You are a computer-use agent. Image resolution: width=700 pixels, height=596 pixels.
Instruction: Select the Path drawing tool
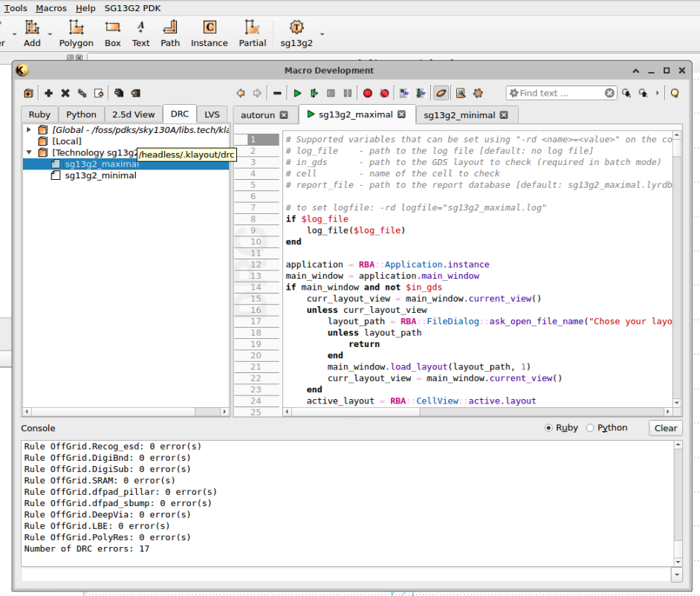click(170, 34)
